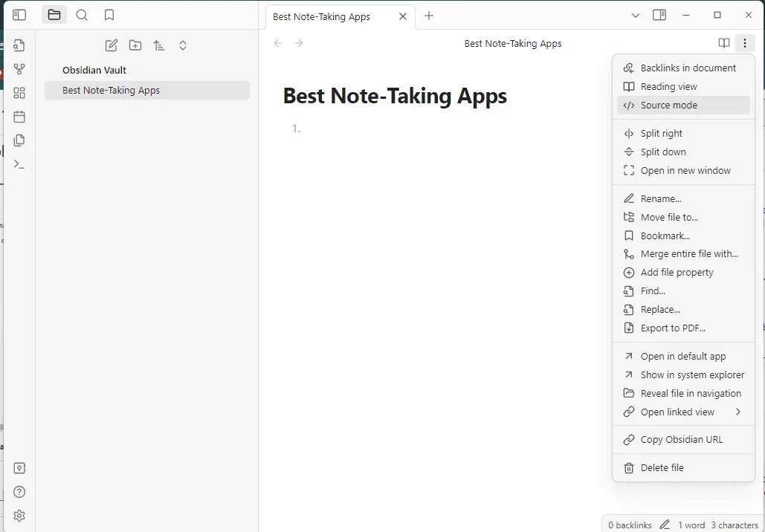Toggle the left sidebar collapse icon
Viewport: 765px width, 532px height.
(x=19, y=15)
